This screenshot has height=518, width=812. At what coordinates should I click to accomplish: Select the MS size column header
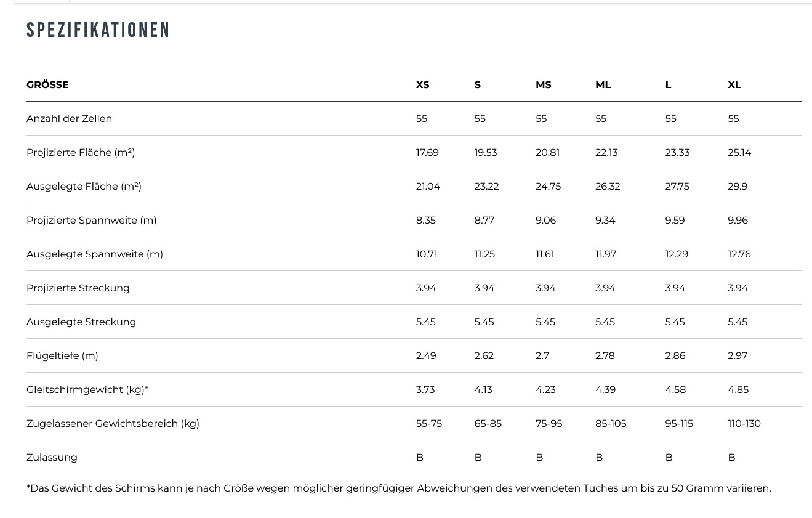tap(543, 85)
